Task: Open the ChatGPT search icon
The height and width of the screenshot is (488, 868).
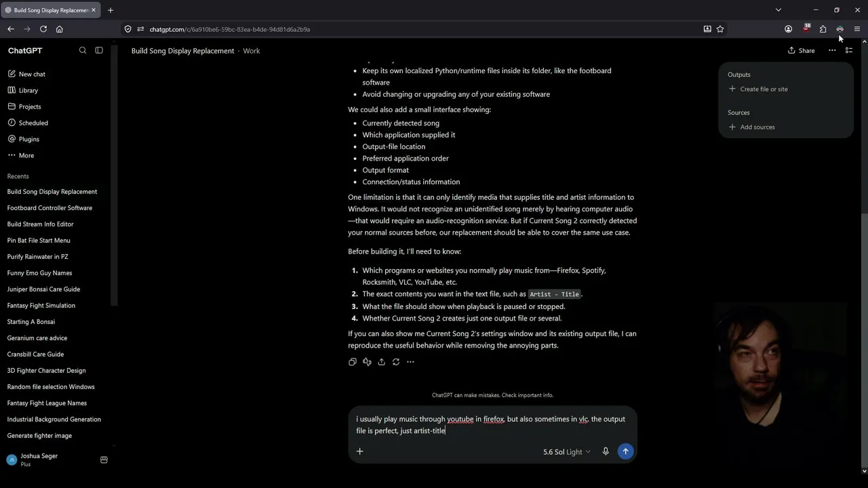Action: pyautogui.click(x=83, y=50)
